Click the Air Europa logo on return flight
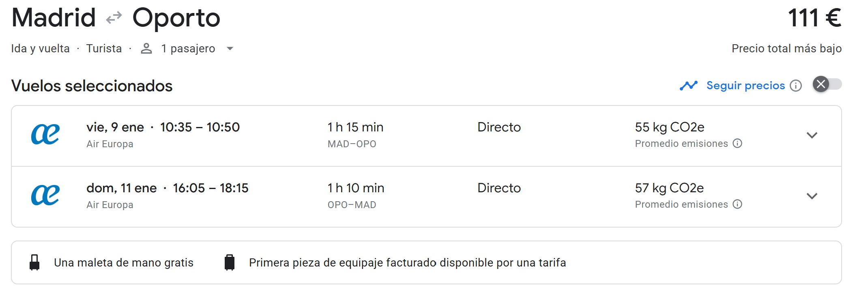The height and width of the screenshot is (288, 868). point(45,196)
